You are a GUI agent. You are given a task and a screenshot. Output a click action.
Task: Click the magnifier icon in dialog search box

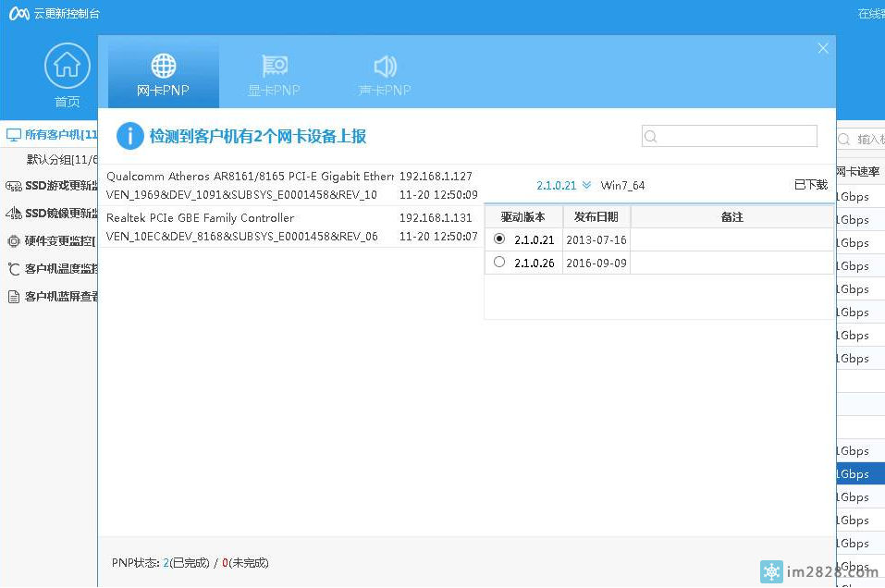click(651, 137)
